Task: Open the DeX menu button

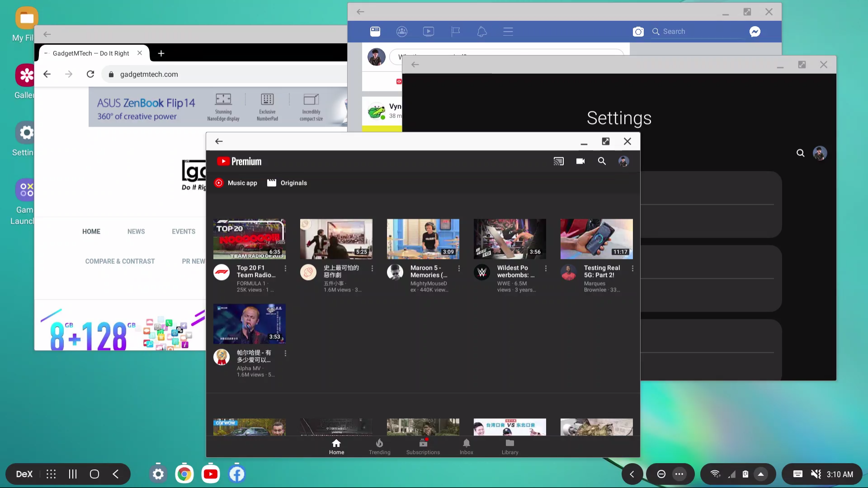Action: coord(24,474)
